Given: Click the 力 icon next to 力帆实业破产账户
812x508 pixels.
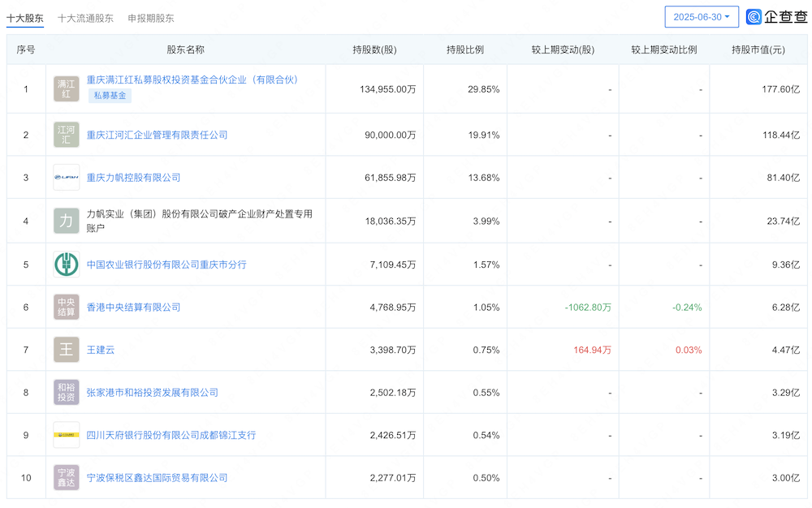Looking at the screenshot, I should 66,219.
